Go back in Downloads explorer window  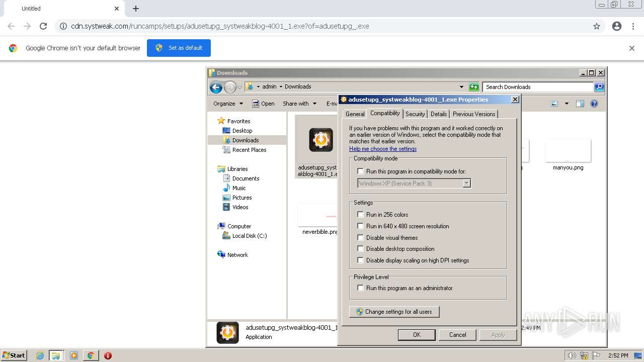pos(216,87)
